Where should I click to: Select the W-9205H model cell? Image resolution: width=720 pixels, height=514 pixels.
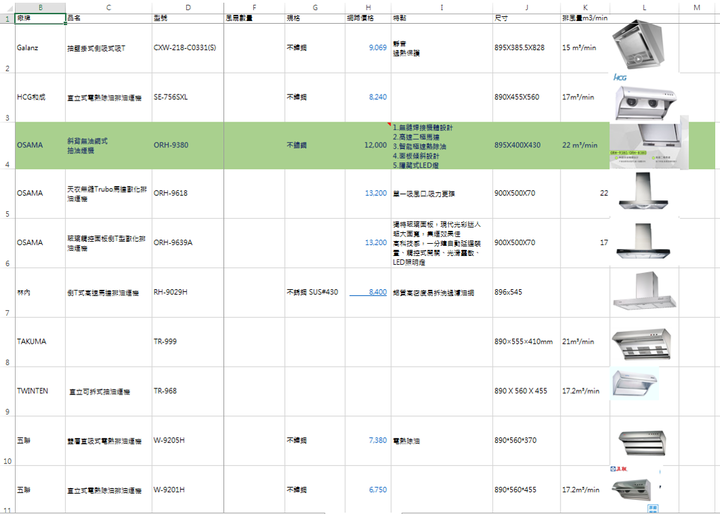pyautogui.click(x=188, y=441)
